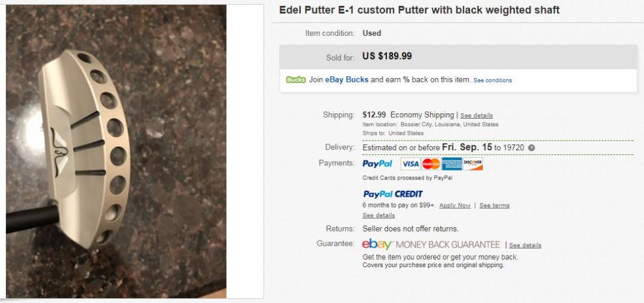Open the eBay Bucks link
The image size is (644, 303).
click(x=346, y=80)
